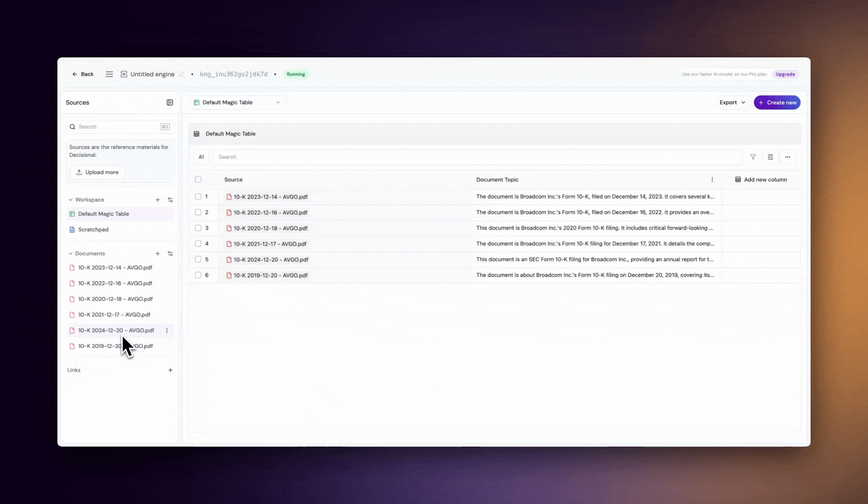Check row 5 checkbox 10-K 2024-12-20
The height and width of the screenshot is (504, 868).
pyautogui.click(x=198, y=259)
